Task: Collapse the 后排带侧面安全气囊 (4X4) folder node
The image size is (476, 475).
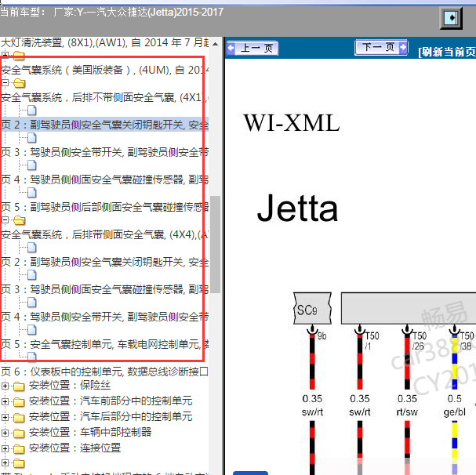Action: click(x=5, y=219)
